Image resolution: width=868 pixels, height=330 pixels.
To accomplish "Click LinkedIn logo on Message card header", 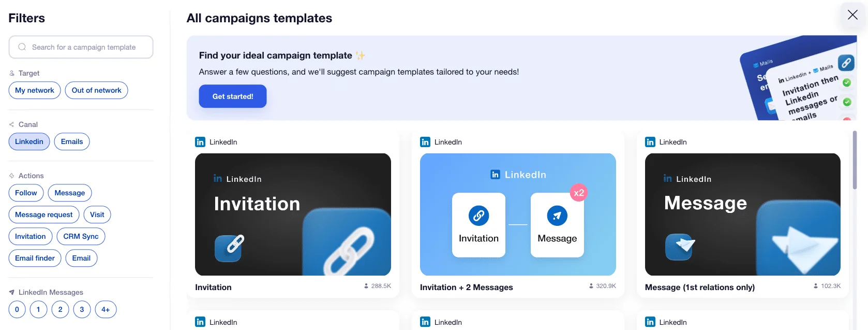I will 650,142.
